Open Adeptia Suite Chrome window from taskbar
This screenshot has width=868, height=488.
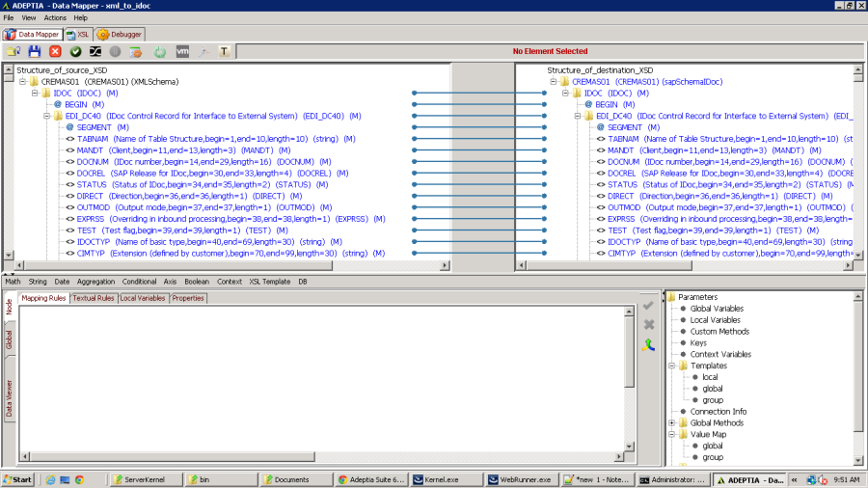coord(371,479)
